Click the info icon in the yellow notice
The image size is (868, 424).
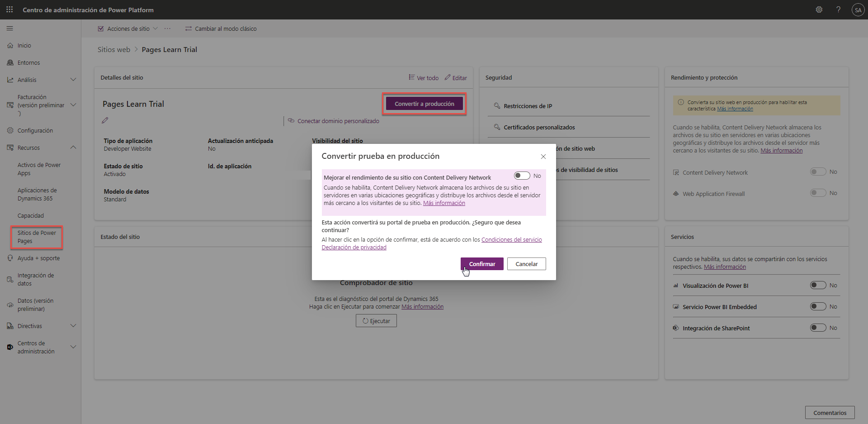point(681,102)
